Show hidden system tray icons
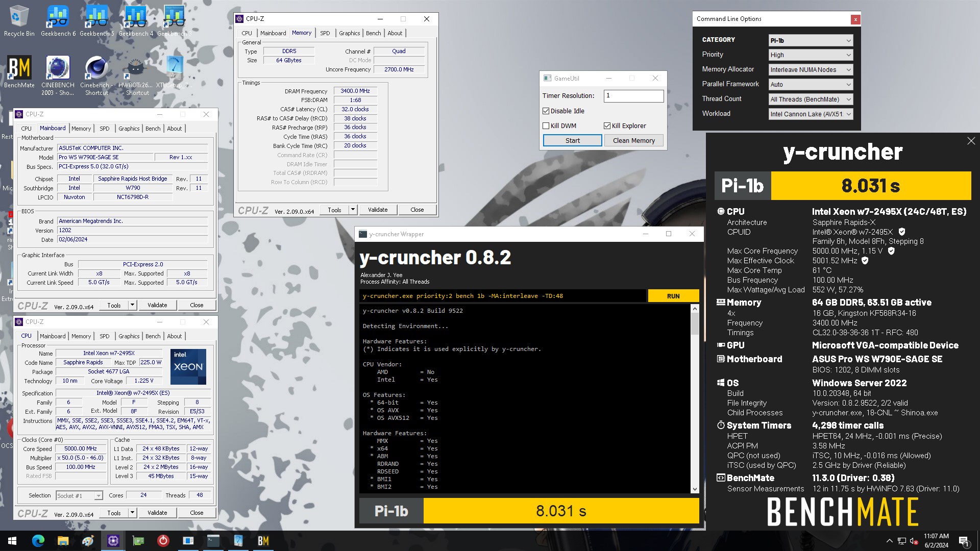Image resolution: width=980 pixels, height=551 pixels. [889, 541]
